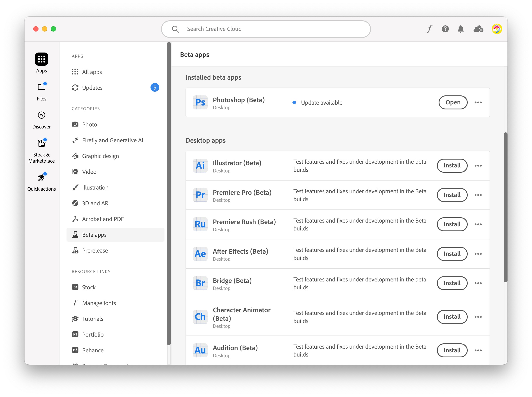Image resolution: width=532 pixels, height=397 pixels.
Task: Select the Video category
Action: click(x=115, y=172)
